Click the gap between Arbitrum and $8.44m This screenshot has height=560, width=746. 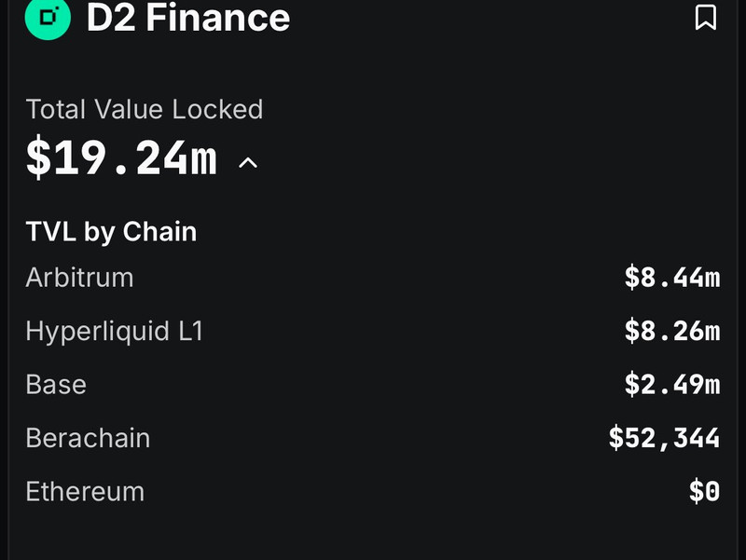pyautogui.click(x=373, y=278)
